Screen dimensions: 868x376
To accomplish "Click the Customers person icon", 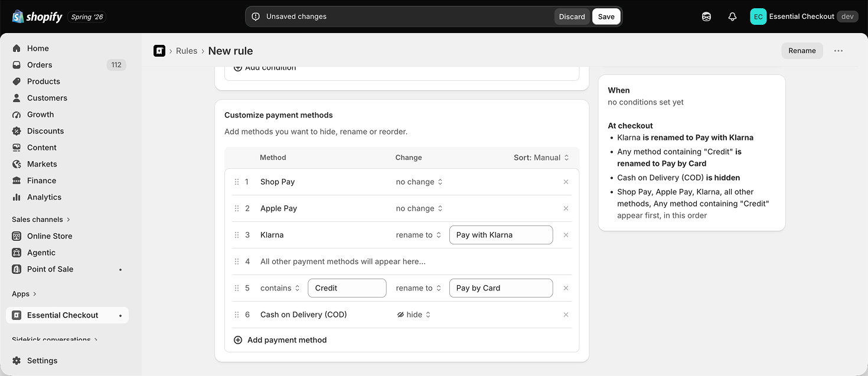I will (x=17, y=98).
